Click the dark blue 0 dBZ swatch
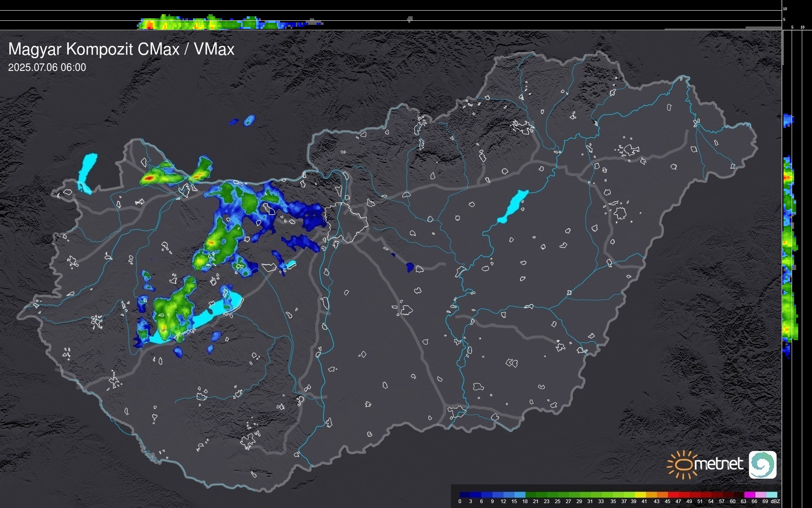 [x=465, y=495]
